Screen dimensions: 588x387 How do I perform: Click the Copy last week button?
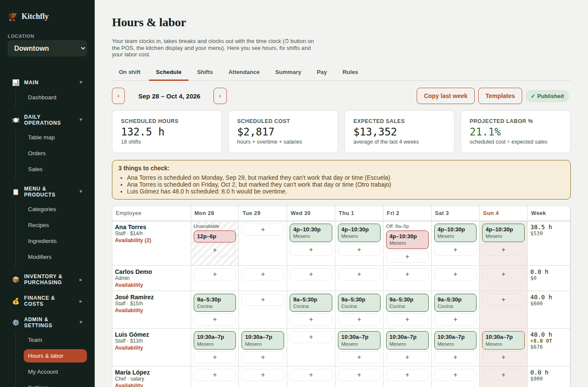[x=446, y=96]
